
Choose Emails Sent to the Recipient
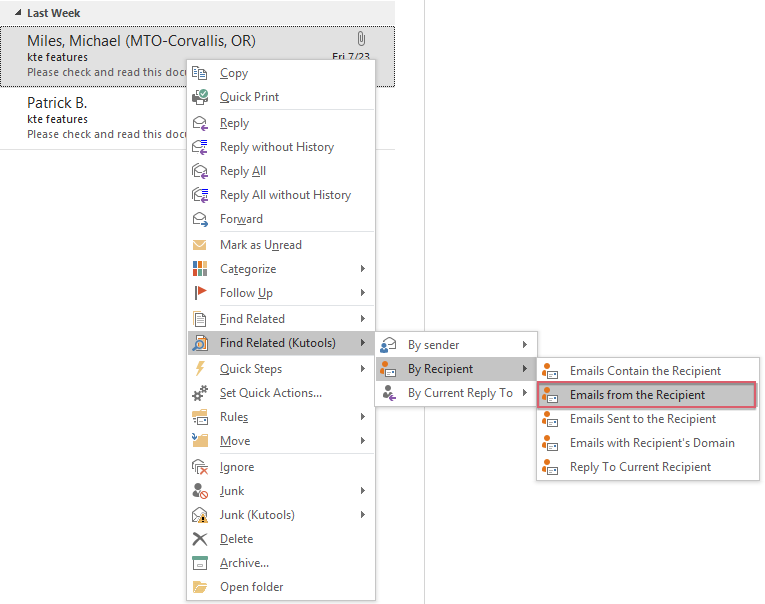click(648, 419)
